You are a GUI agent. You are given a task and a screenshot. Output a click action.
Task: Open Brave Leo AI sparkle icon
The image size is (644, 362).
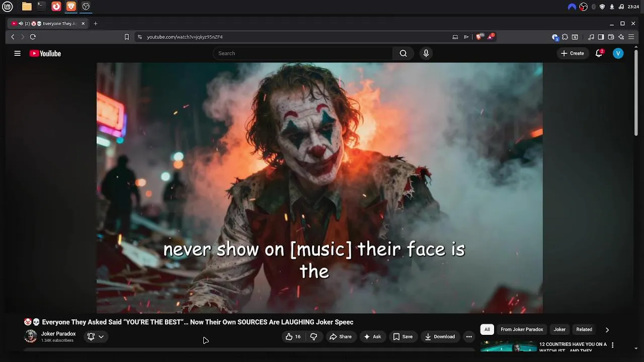point(621,37)
